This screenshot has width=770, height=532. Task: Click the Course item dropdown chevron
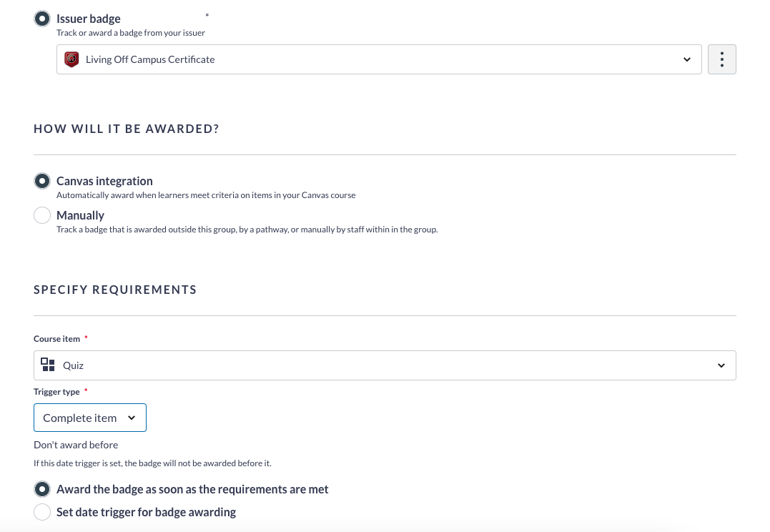[x=721, y=365]
